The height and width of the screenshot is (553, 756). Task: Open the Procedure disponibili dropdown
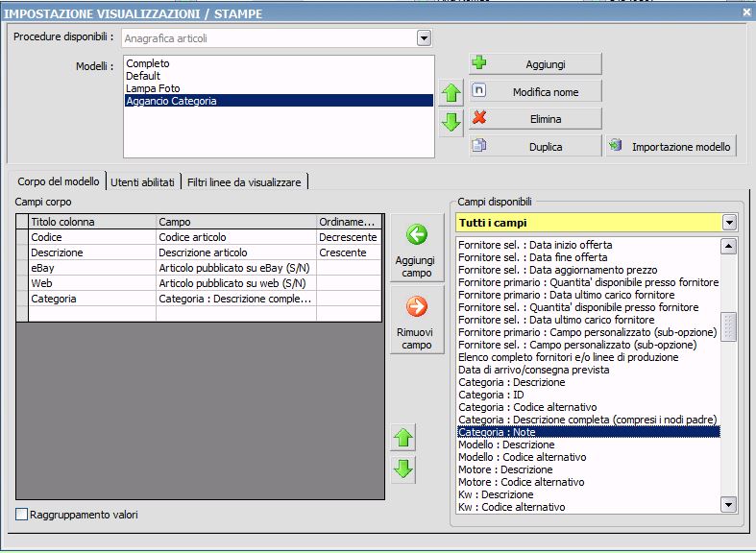(x=424, y=38)
